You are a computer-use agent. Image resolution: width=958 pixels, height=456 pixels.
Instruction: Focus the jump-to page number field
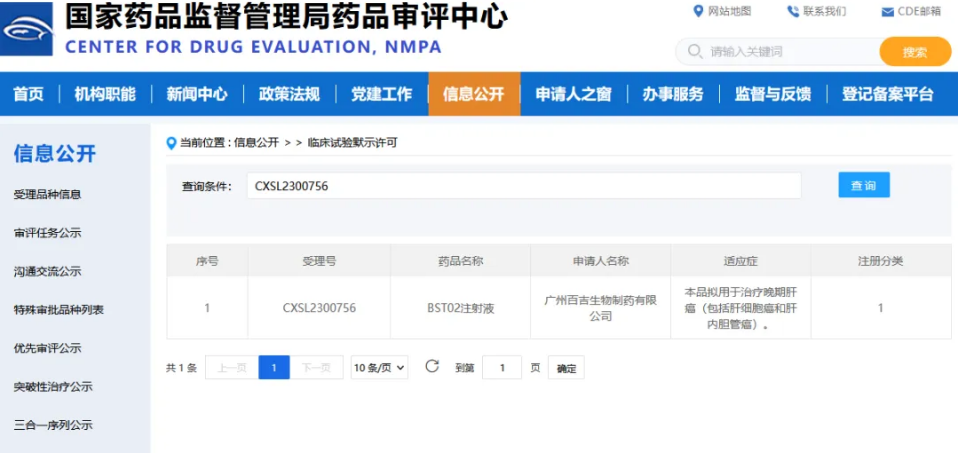[502, 367]
